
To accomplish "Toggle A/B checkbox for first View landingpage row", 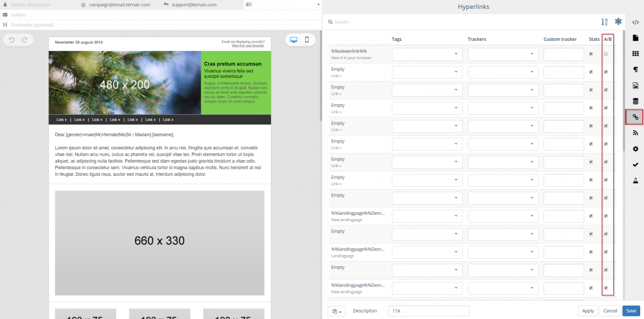I will coord(606,215).
